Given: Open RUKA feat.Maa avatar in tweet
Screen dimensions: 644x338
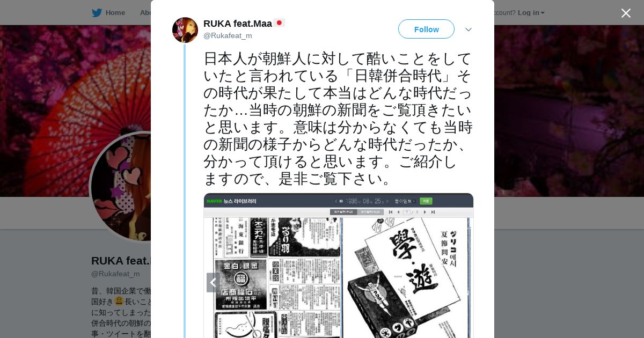Looking at the screenshot, I should click(x=185, y=30).
